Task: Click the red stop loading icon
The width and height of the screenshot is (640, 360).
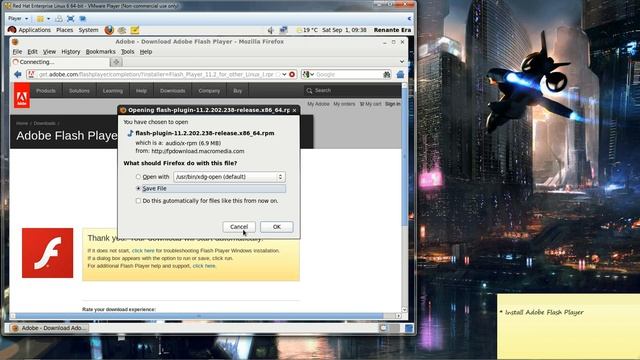Action: tap(292, 74)
